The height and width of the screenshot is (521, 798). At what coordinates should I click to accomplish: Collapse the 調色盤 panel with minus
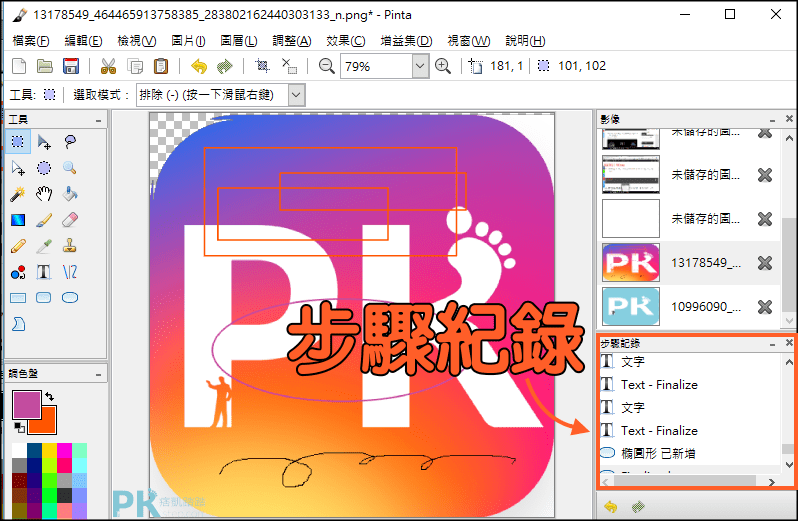click(x=98, y=375)
